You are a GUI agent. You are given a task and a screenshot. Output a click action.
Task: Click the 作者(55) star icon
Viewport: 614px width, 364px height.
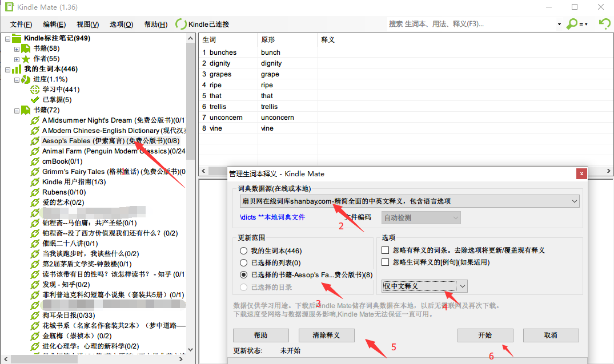pyautogui.click(x=26, y=59)
